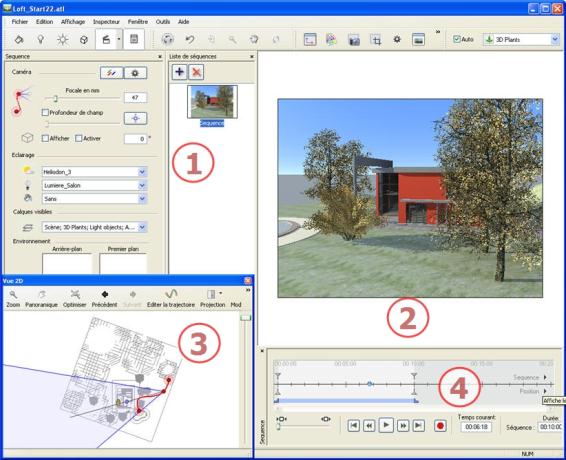Open the light bulb inspector icon

[41, 39]
